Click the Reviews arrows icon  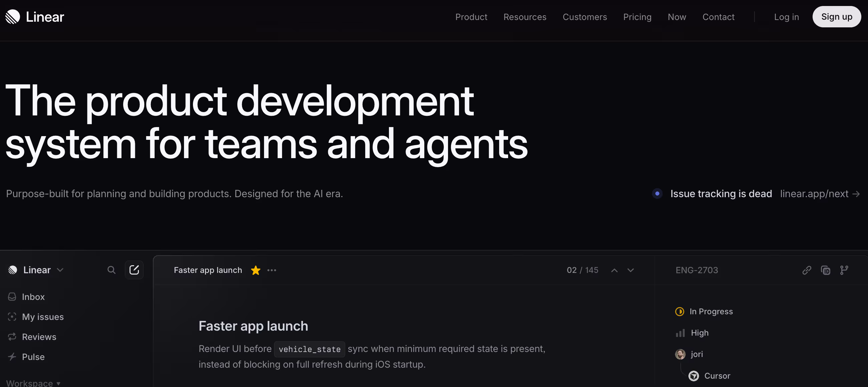tap(12, 337)
